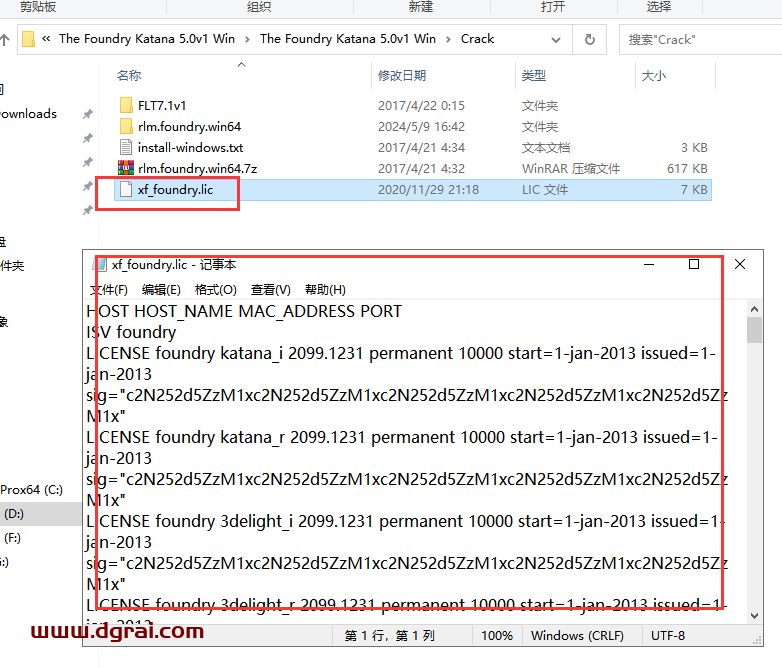Open the 编辑(E) menu in Notepad

point(161,290)
